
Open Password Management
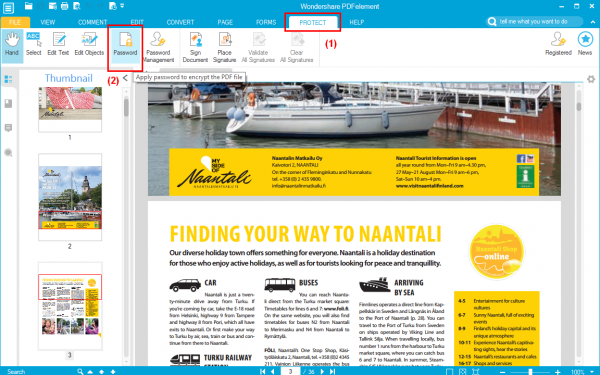pos(158,47)
